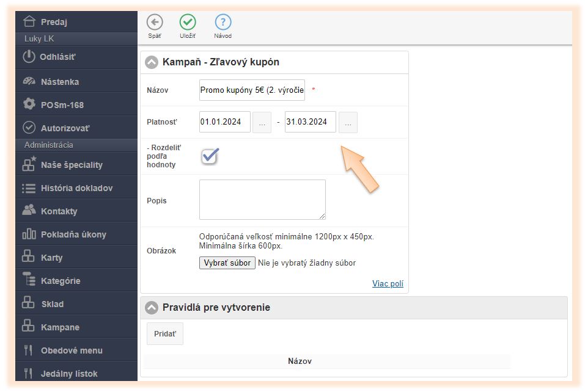
Task: Click the Viac polí link
Action: point(388,283)
